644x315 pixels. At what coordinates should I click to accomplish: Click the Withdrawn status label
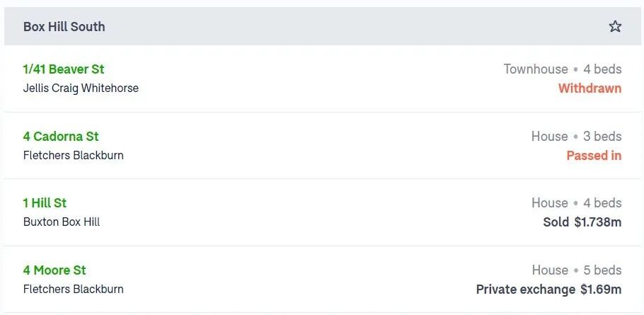(x=590, y=88)
